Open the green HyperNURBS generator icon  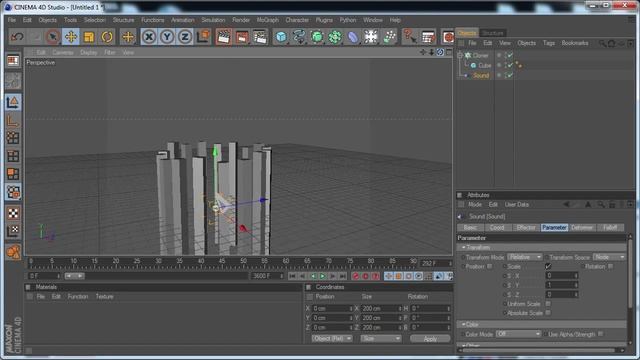[317, 37]
